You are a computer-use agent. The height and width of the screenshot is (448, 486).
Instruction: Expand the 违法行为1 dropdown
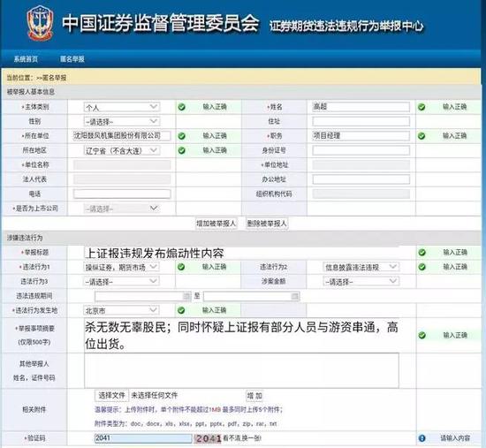click(122, 267)
